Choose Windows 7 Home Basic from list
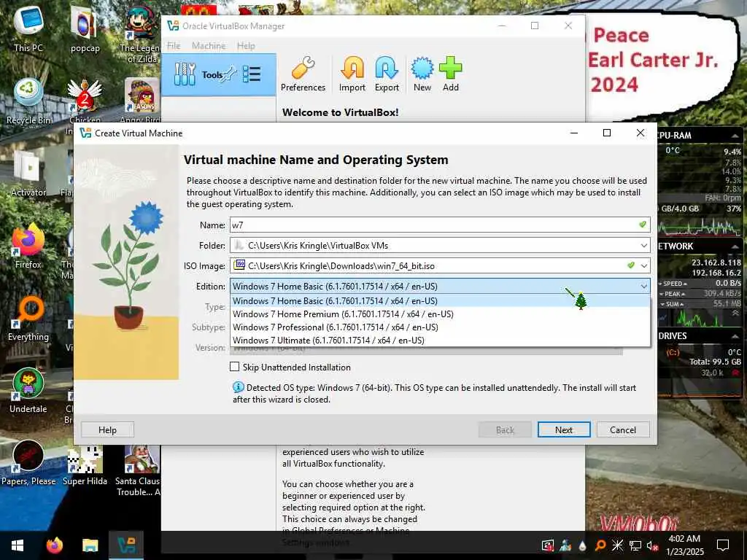Image resolution: width=747 pixels, height=560 pixels. [440, 301]
